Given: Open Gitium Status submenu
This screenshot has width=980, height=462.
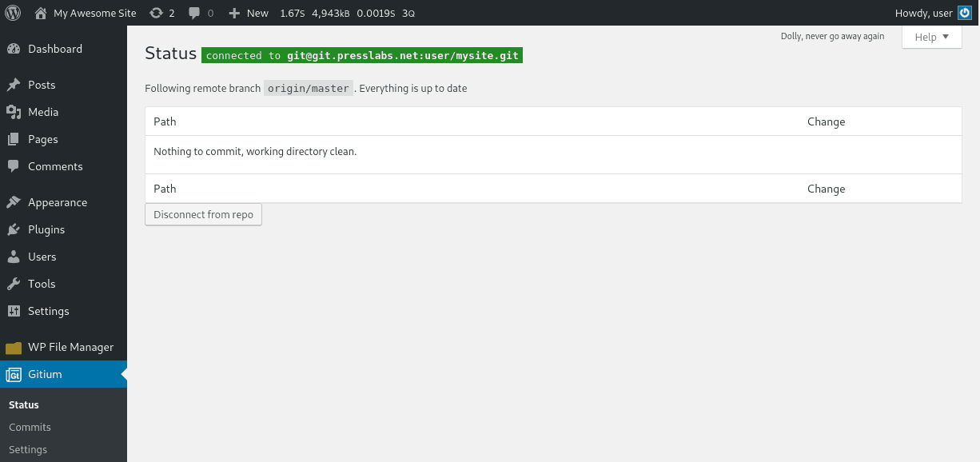Looking at the screenshot, I should (x=24, y=405).
